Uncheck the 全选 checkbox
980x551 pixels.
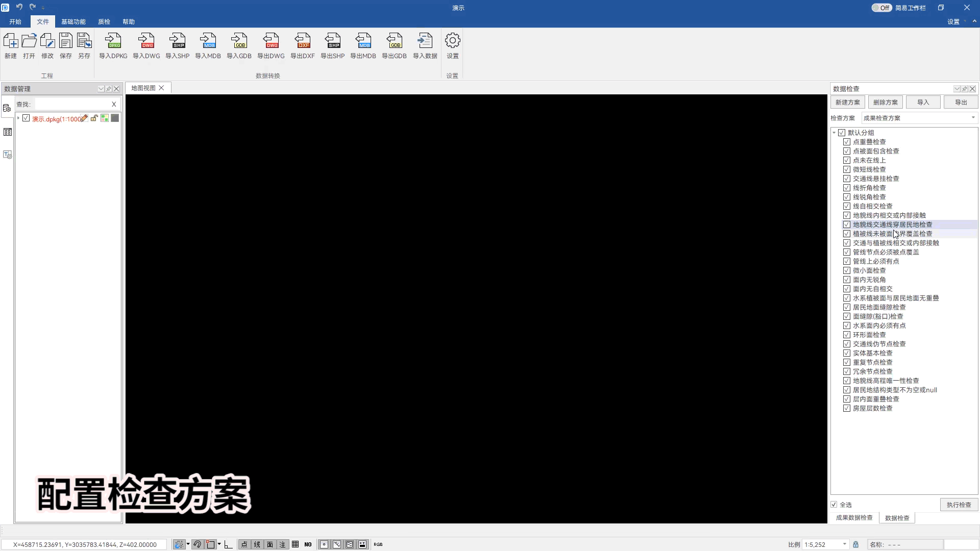coord(835,505)
